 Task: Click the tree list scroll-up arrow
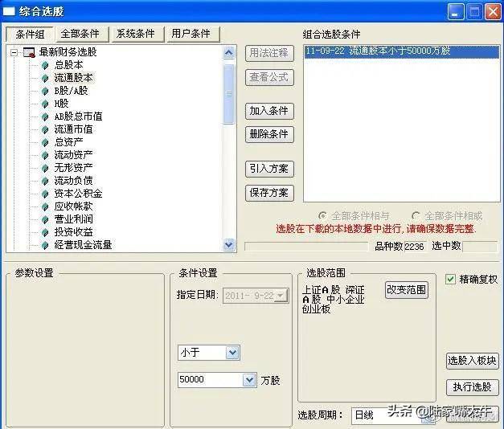pos(228,52)
